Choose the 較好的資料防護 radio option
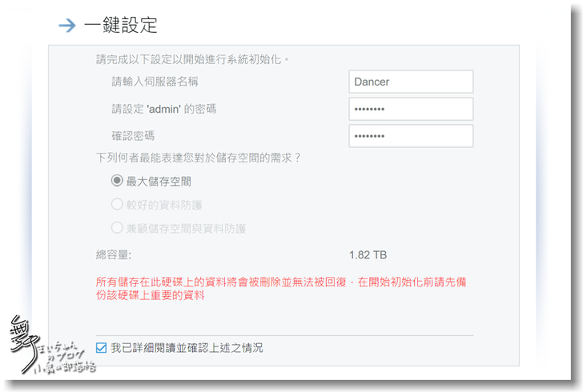Screen dimensions: 583x392 click(x=117, y=205)
